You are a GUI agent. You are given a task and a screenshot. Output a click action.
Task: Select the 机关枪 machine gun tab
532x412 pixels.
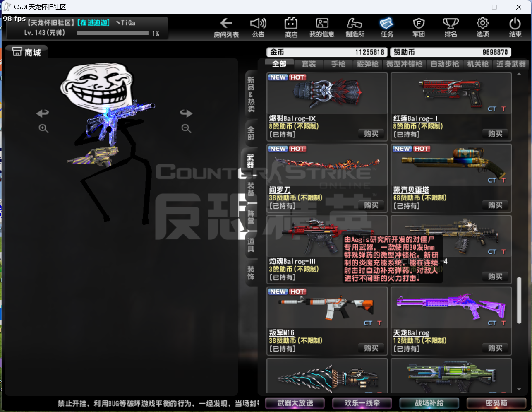(478, 64)
